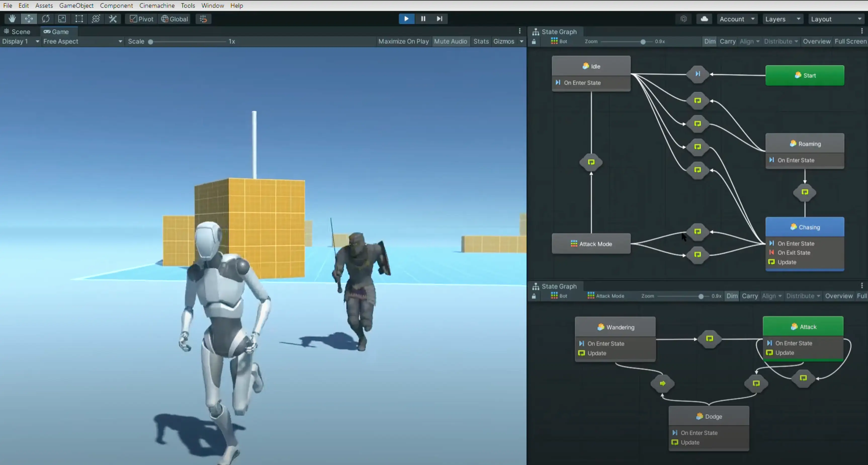
Task: Click the Overview button in upper graph
Action: pyautogui.click(x=816, y=41)
